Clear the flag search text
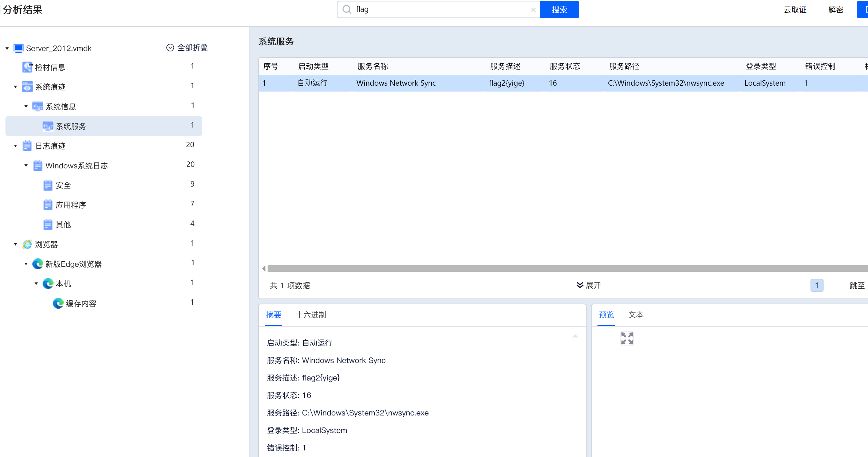Screen dimensions: 868x457 (x=533, y=10)
